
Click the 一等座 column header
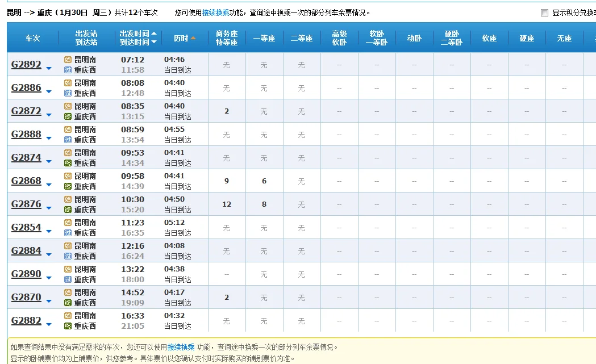pos(264,38)
